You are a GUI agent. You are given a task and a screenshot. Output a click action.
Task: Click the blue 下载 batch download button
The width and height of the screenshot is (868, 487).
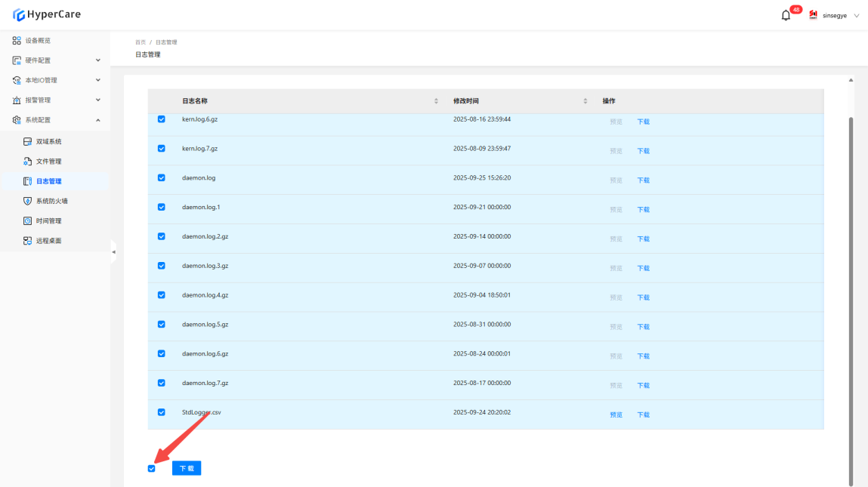[187, 468]
